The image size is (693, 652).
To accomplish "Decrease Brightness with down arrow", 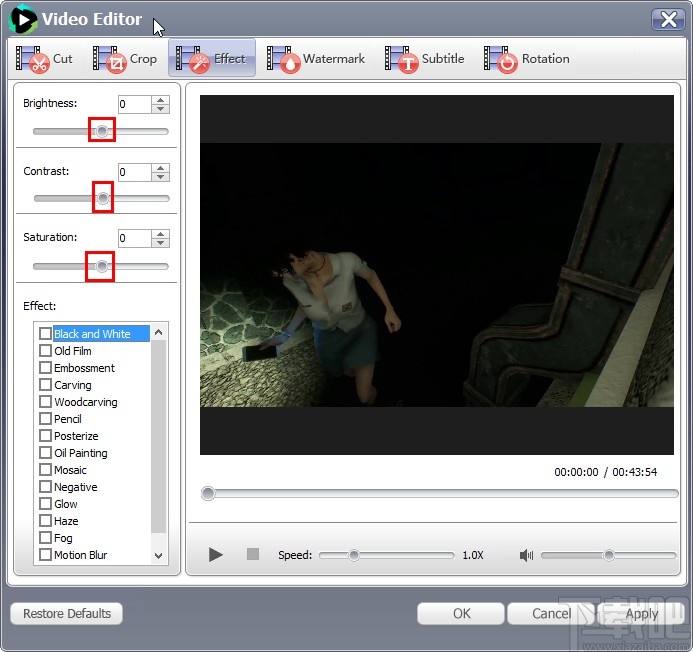I will pos(160,109).
